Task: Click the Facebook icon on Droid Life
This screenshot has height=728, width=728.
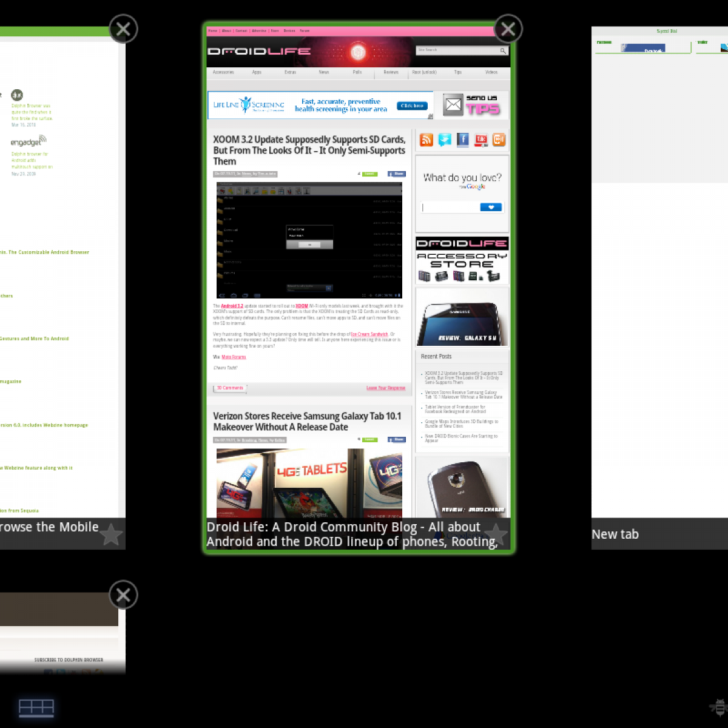Action: coord(463,140)
